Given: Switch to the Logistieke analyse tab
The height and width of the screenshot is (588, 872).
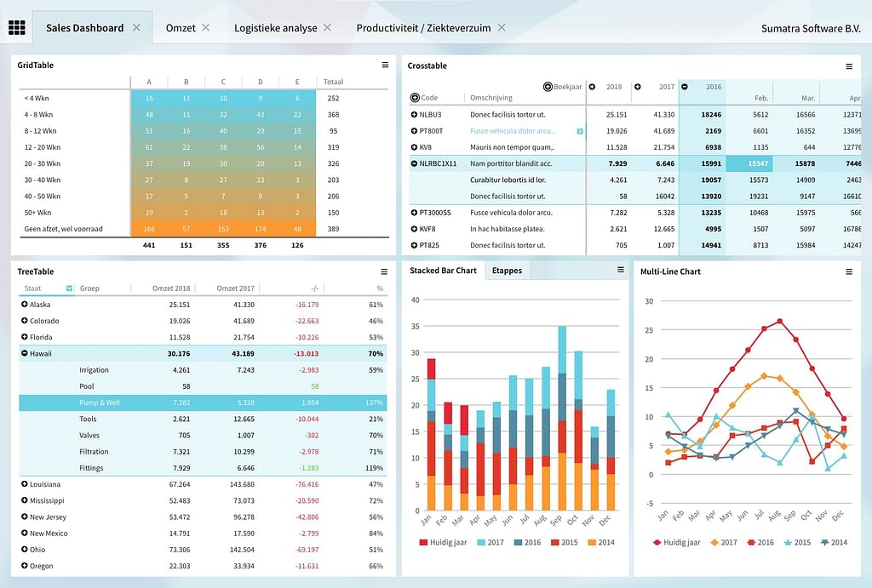Looking at the screenshot, I should (275, 28).
